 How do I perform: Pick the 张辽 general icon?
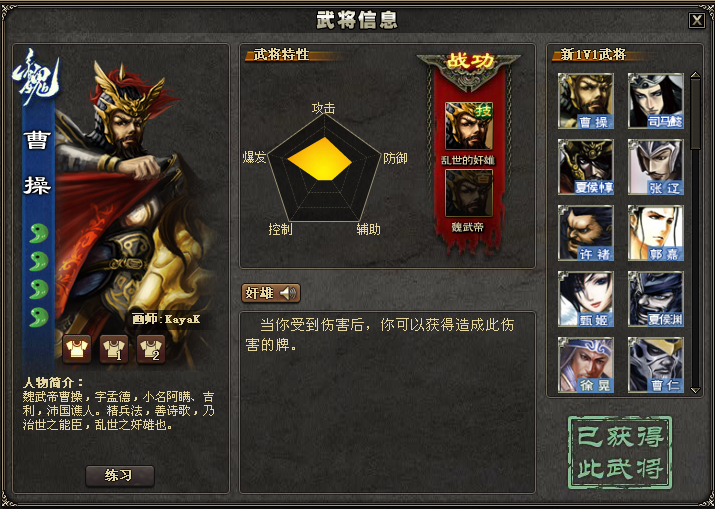coord(655,167)
